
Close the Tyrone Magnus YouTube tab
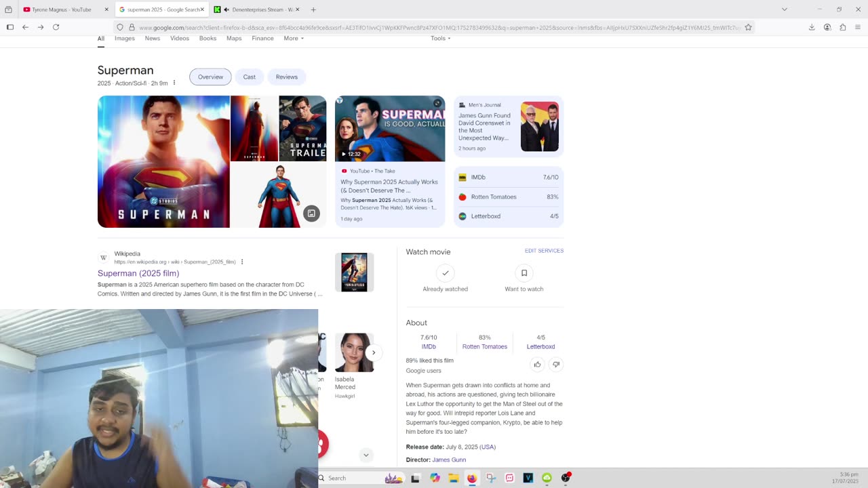[x=106, y=9]
